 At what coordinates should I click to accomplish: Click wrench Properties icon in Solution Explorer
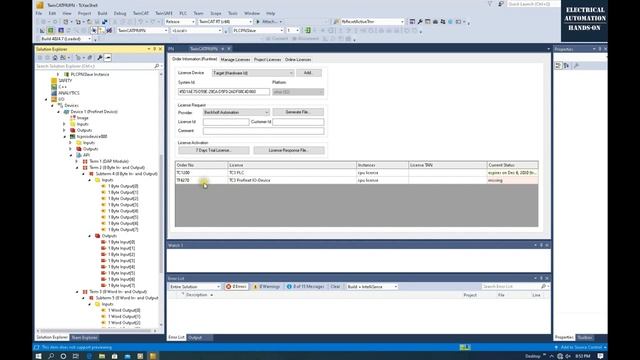pyautogui.click(x=100, y=58)
